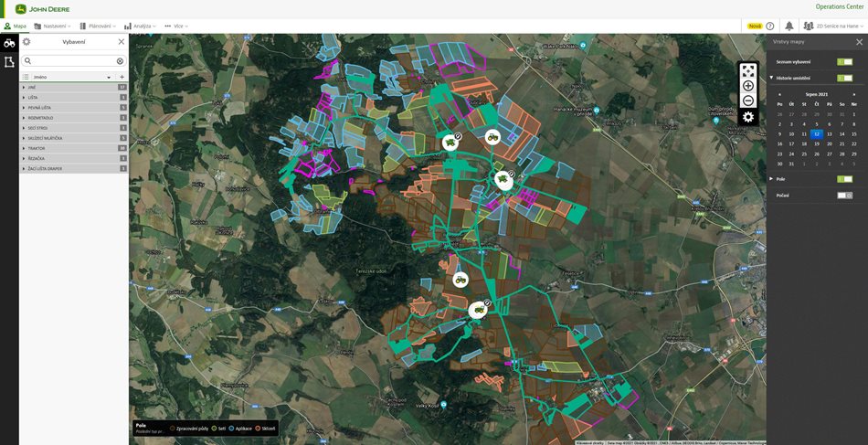The image size is (868, 445).
Task: Open the Více menu
Action: tap(176, 26)
